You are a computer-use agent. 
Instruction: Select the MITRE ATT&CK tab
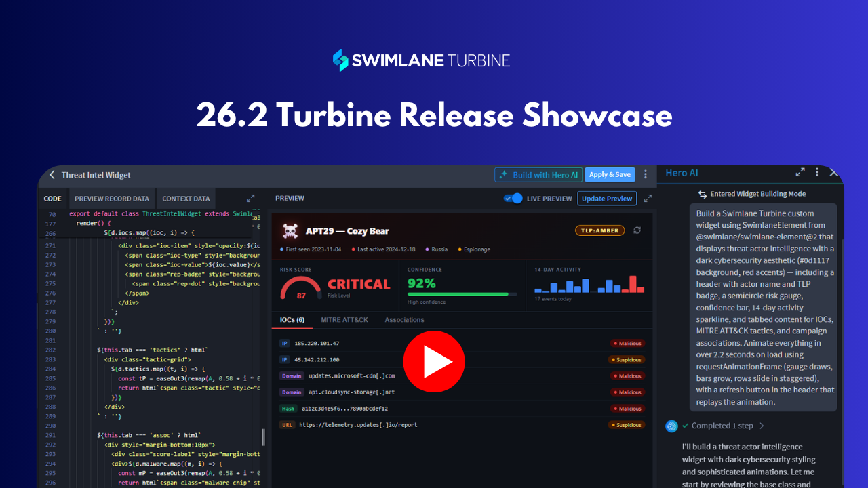click(x=344, y=320)
